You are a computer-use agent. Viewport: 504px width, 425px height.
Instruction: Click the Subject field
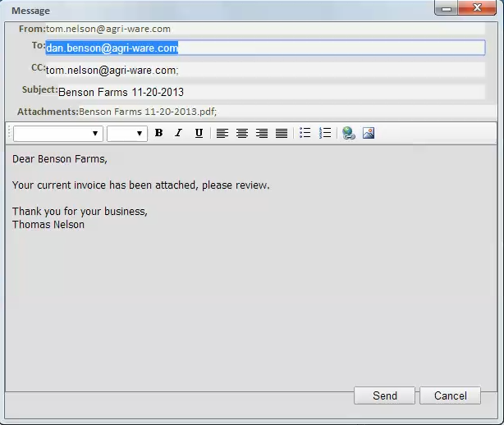click(x=271, y=92)
